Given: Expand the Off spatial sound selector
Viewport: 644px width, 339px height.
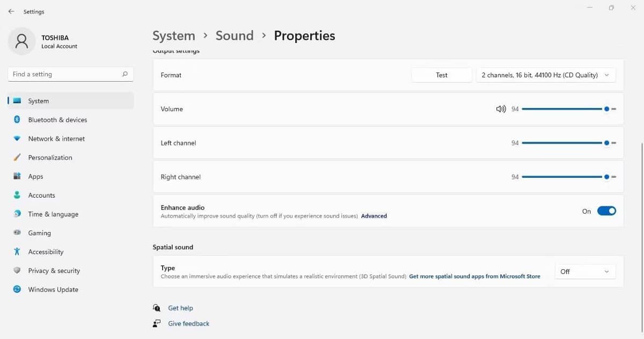Looking at the screenshot, I should 584,271.
